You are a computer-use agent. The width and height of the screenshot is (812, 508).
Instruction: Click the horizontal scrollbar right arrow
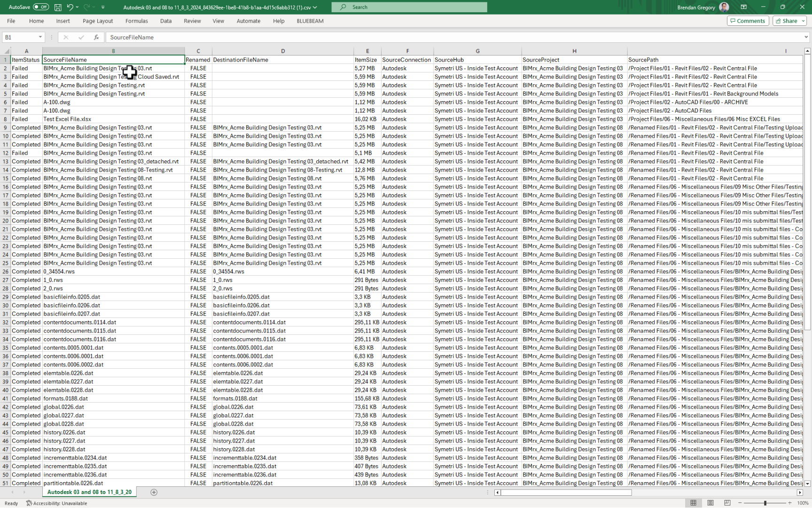pyautogui.click(x=800, y=492)
